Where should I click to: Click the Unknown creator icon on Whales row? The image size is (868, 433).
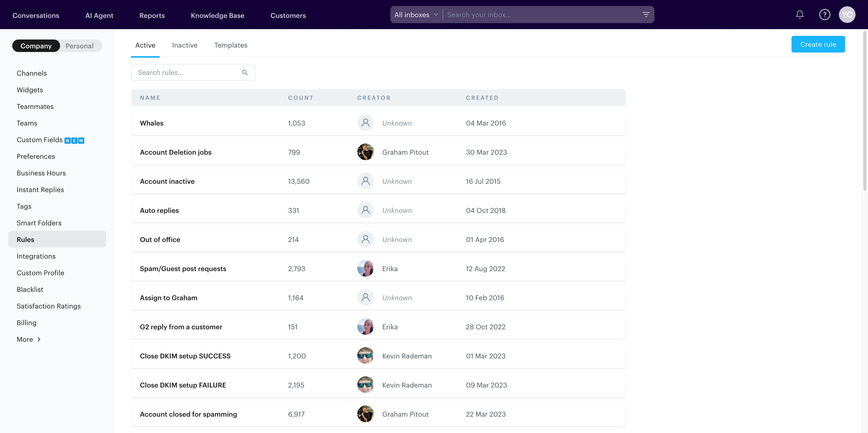tap(365, 123)
